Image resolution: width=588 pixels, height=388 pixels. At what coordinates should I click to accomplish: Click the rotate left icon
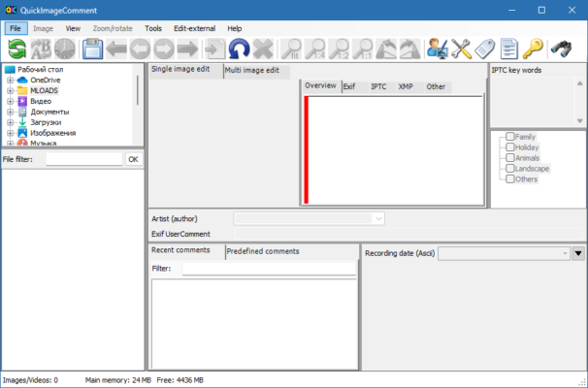point(386,48)
